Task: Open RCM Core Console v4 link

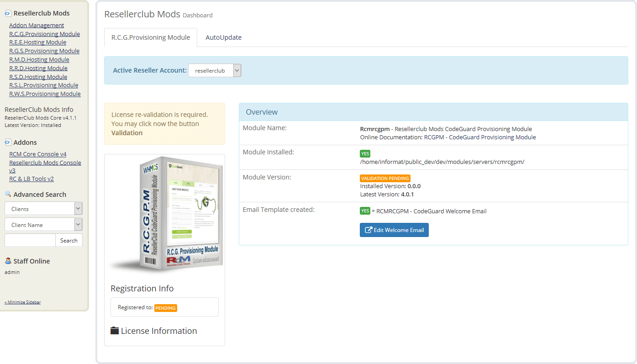Action: click(37, 154)
